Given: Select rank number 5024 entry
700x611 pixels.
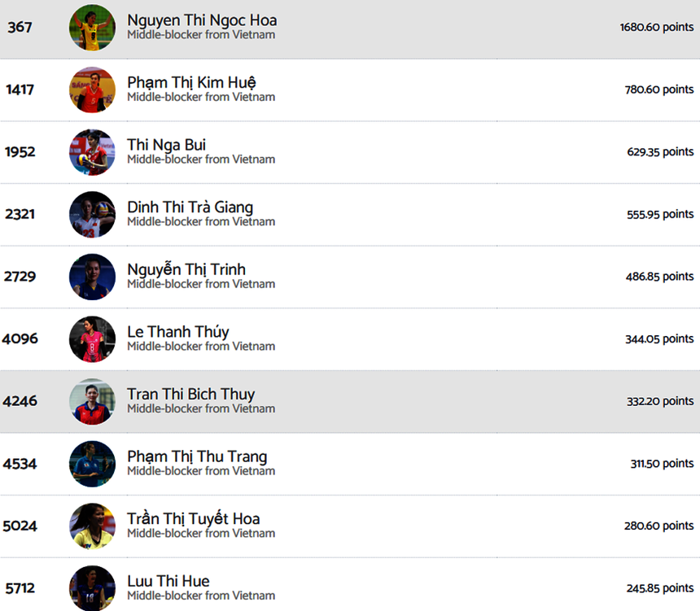Looking at the screenshot, I should 20,526.
